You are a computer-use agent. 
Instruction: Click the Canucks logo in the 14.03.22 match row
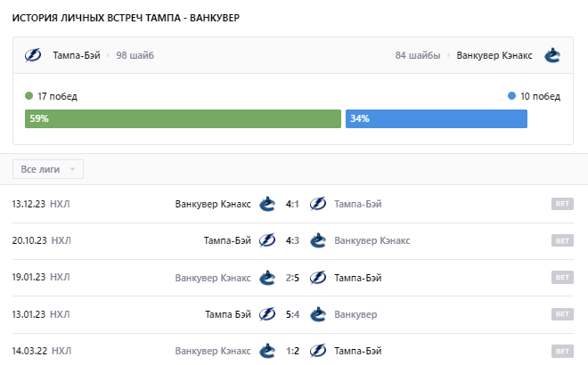pyautogui.click(x=267, y=351)
